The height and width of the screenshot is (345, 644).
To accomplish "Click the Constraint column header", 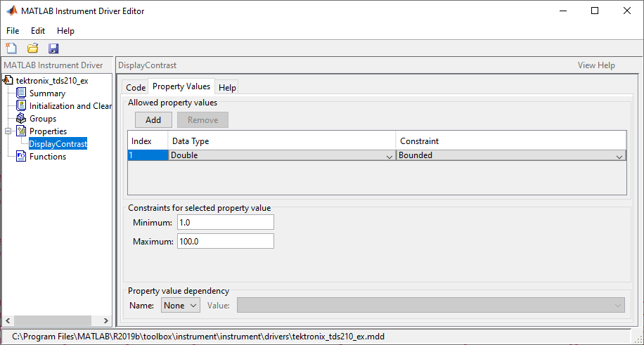I will [x=510, y=141].
